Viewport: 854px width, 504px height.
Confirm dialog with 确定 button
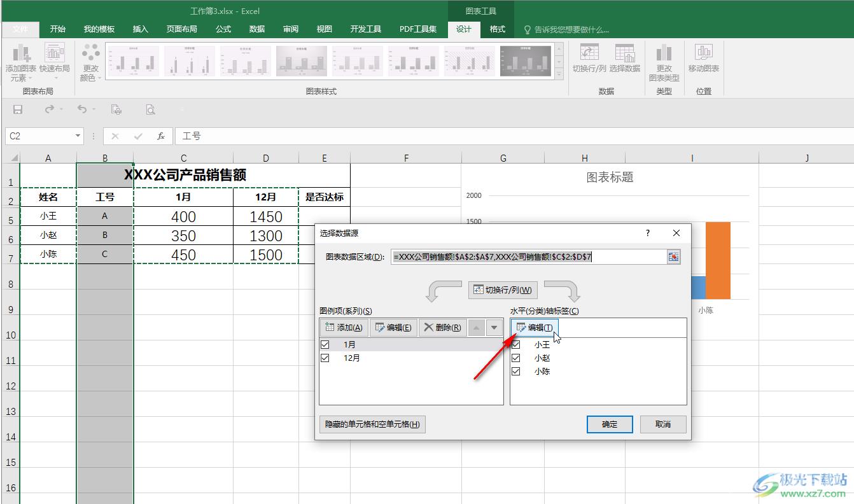coord(610,424)
